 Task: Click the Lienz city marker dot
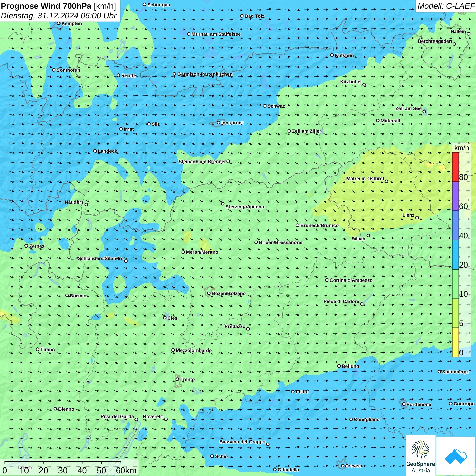pos(417,218)
